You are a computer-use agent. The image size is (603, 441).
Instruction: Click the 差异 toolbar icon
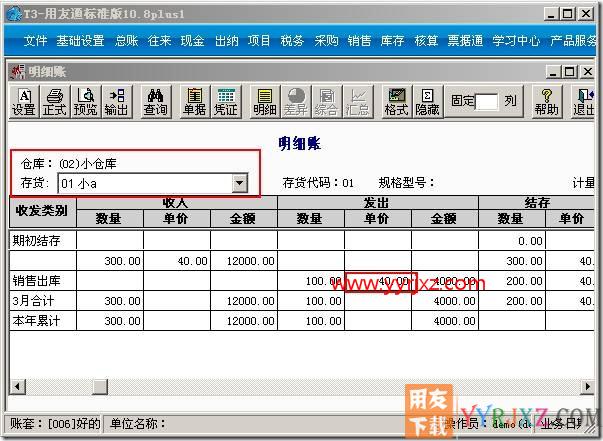click(x=296, y=102)
